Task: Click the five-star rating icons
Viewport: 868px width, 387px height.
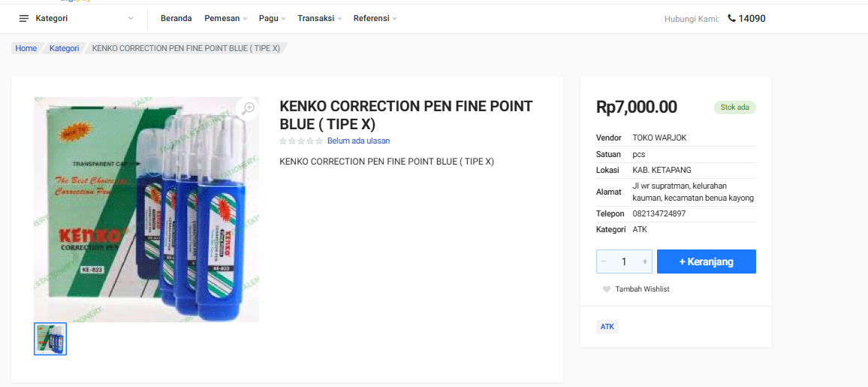Action: pos(301,141)
